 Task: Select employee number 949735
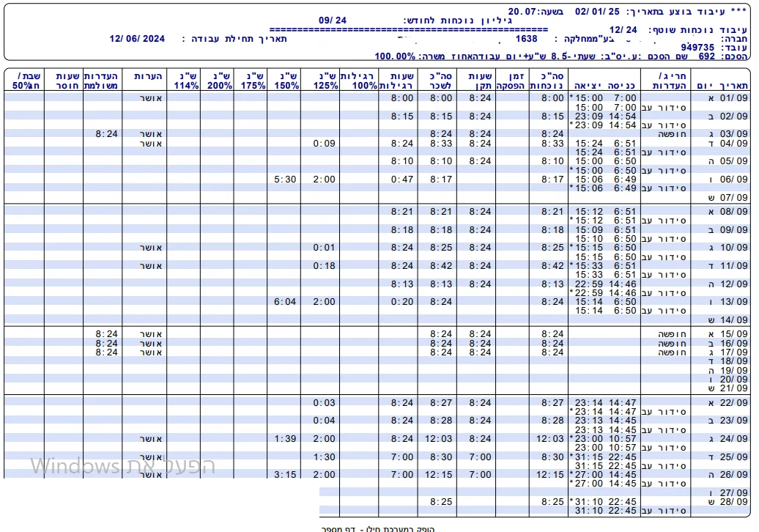(697, 48)
